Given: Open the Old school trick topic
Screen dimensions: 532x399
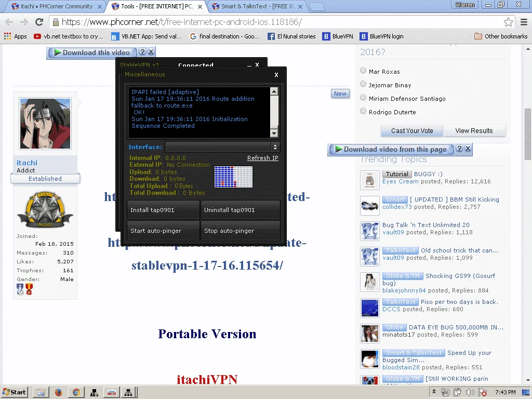Looking at the screenshot, I should 460,250.
